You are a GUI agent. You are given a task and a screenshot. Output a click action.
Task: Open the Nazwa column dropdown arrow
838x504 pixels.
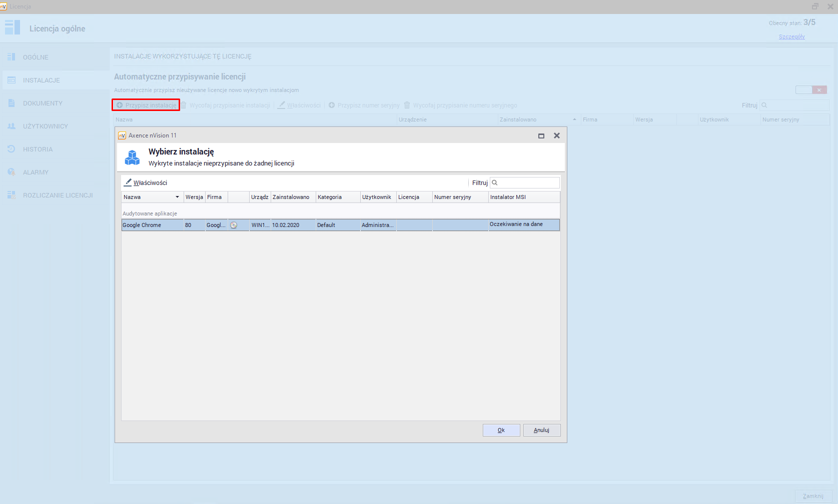pos(177,197)
